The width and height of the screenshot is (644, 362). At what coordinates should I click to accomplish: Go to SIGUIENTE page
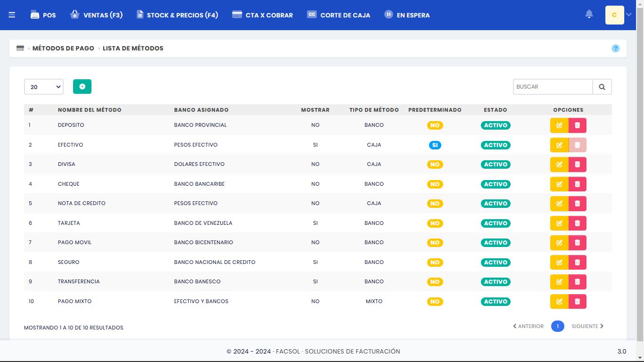(587, 326)
